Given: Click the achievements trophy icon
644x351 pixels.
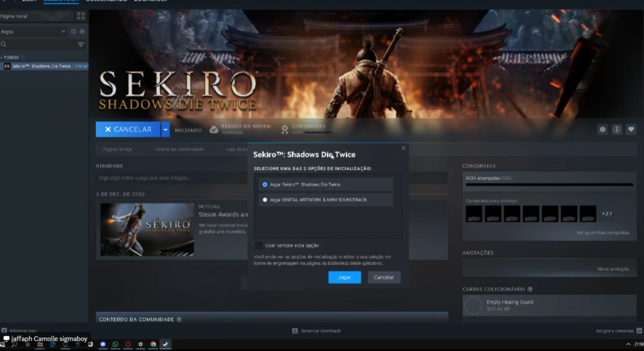Looking at the screenshot, I should click(285, 129).
